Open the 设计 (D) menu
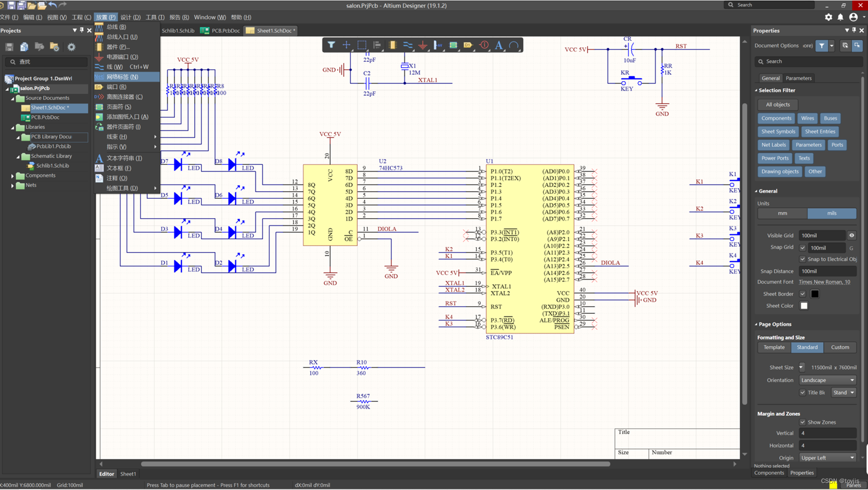Viewport: 868px width, 490px height. tap(131, 17)
